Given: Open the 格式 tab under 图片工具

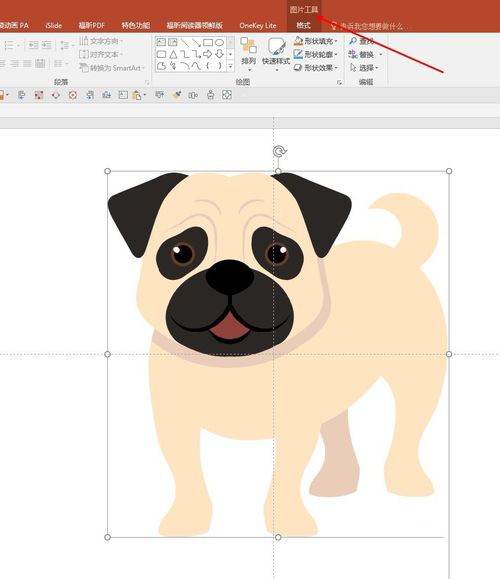Looking at the screenshot, I should pyautogui.click(x=303, y=25).
